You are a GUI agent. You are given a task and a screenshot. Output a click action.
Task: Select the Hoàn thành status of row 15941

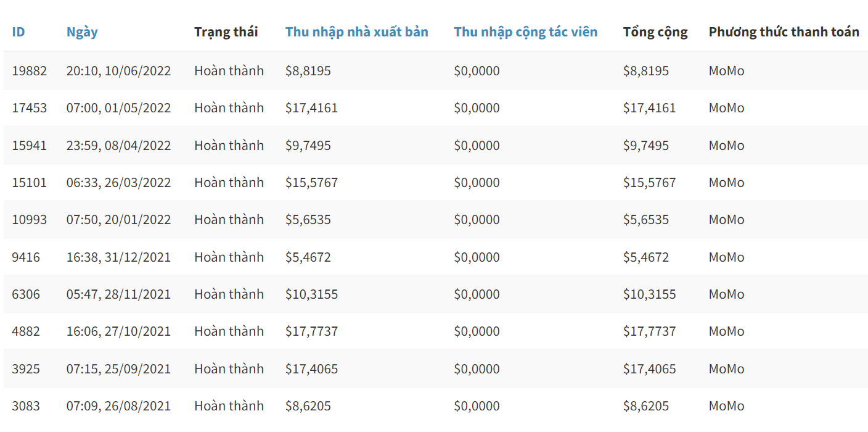tap(229, 146)
